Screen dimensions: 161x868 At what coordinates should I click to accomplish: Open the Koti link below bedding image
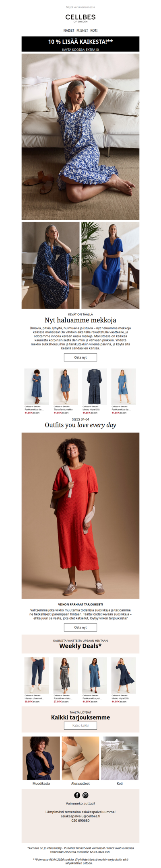pyautogui.click(x=120, y=783)
